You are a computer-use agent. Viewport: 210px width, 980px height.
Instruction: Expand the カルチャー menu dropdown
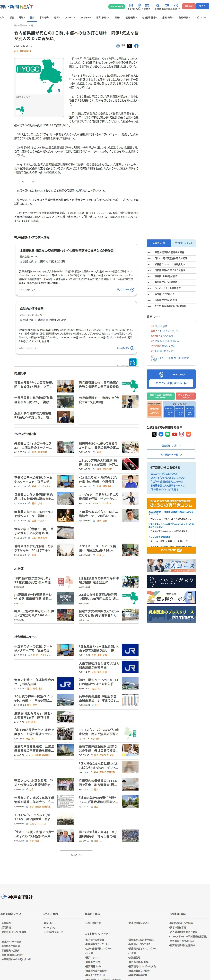86,17
